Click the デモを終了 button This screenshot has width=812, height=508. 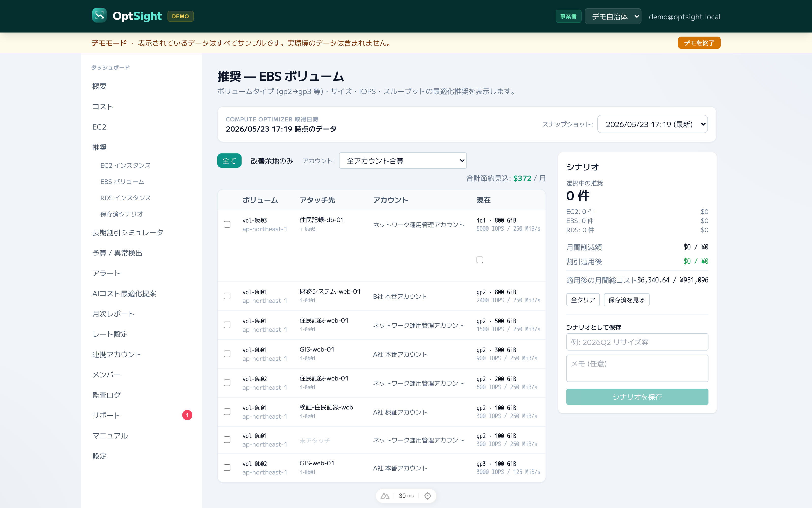[x=699, y=43]
